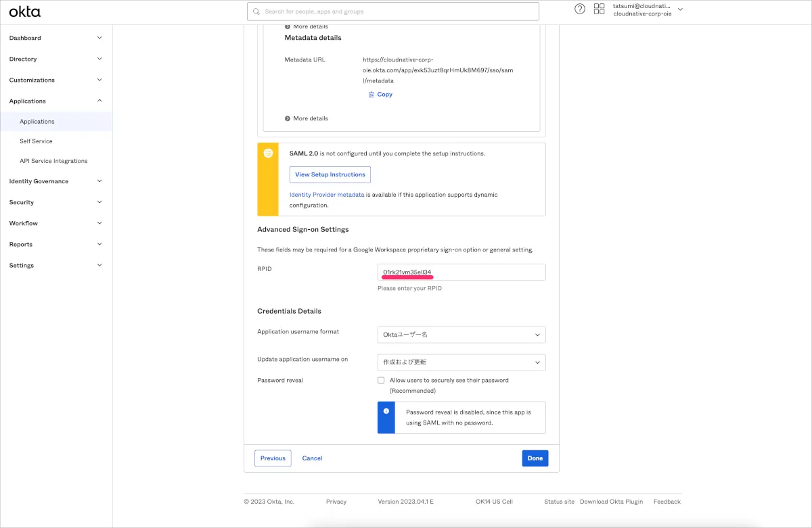
Task: Open the account menu chevron
Action: coord(680,9)
